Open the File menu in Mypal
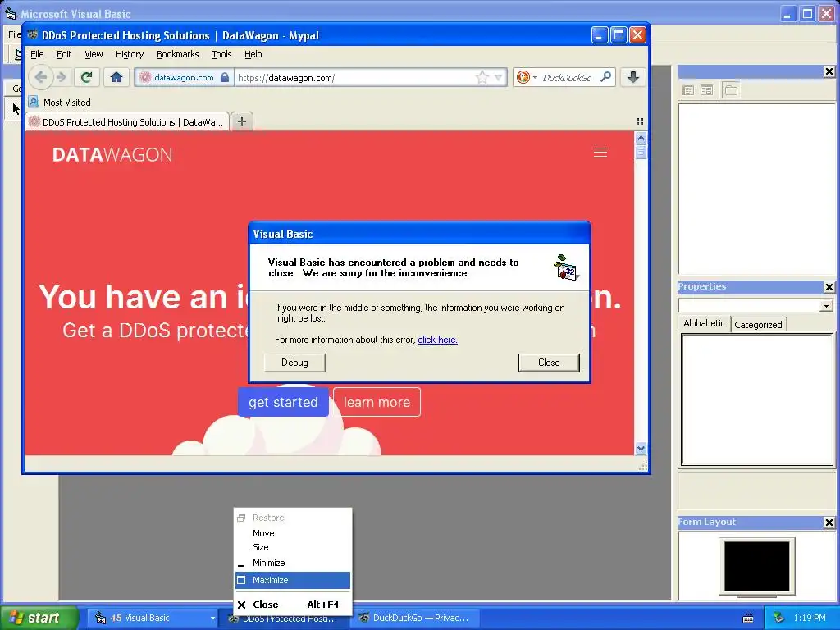Image resolution: width=840 pixels, height=630 pixels. (37, 54)
